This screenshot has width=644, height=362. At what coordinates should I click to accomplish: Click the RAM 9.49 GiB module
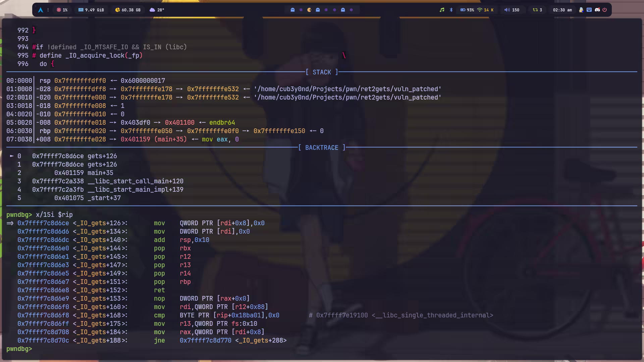pos(91,10)
